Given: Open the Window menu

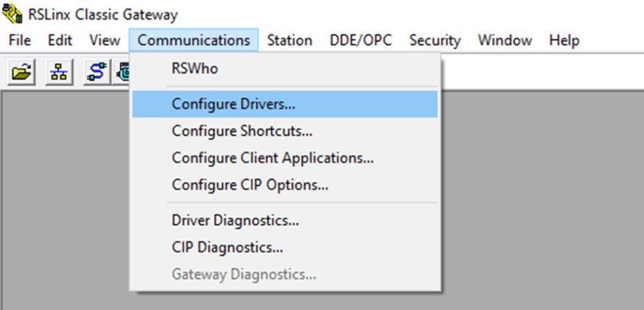Looking at the screenshot, I should tap(504, 40).
